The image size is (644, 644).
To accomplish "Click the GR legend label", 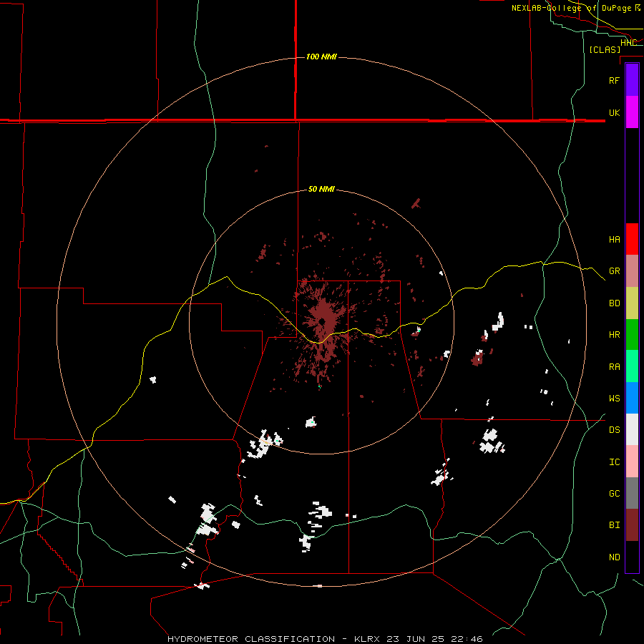I will coord(614,271).
